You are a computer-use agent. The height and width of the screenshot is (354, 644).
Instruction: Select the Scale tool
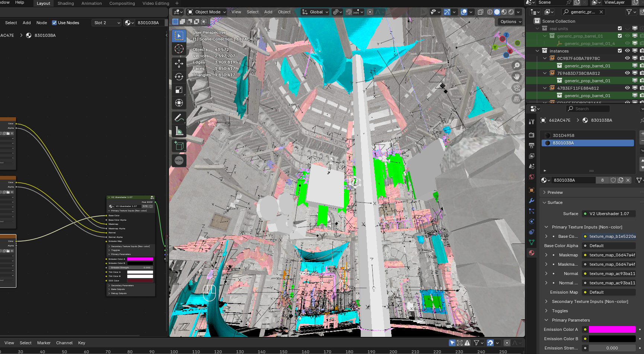(179, 90)
